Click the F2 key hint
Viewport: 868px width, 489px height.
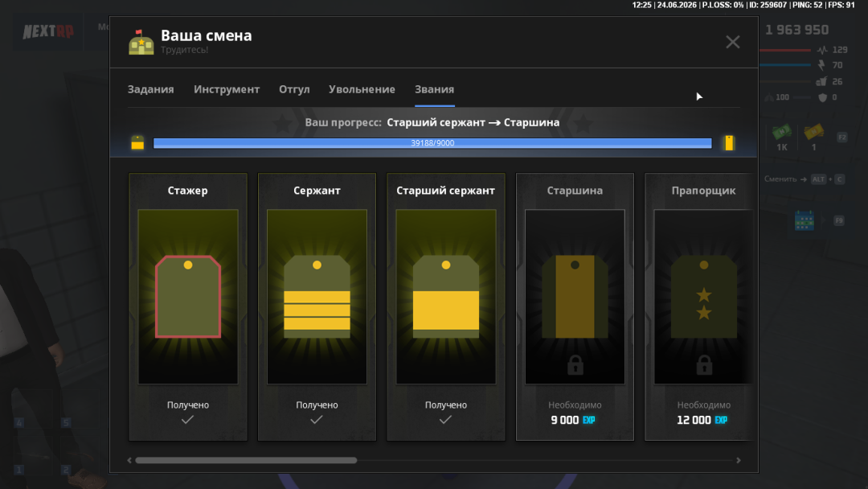842,138
